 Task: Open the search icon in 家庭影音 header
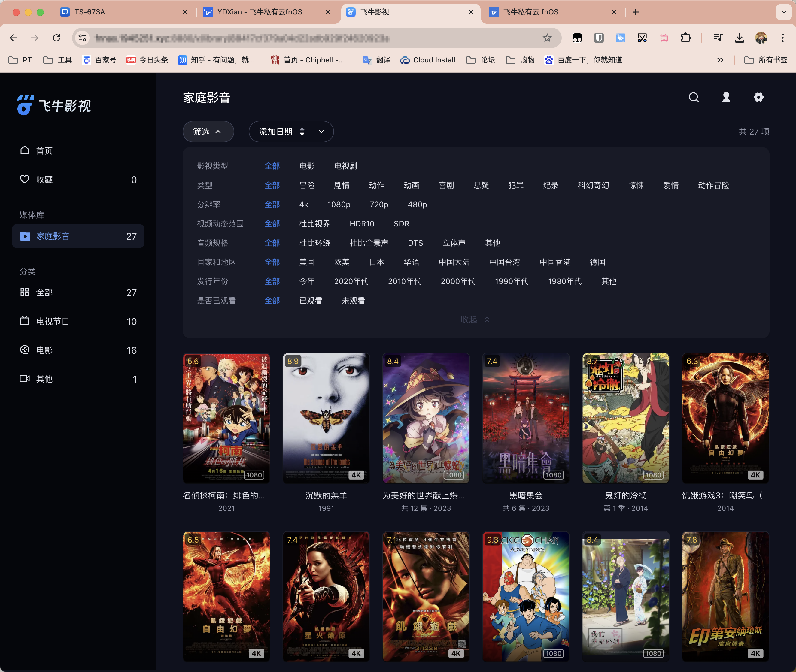(x=694, y=98)
